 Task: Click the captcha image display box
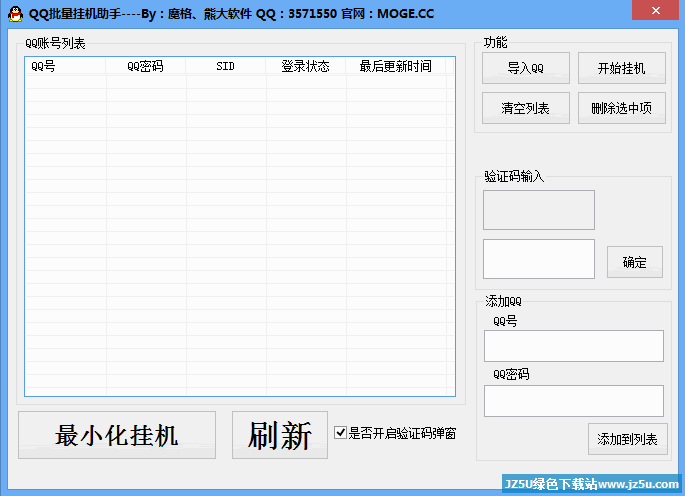click(x=539, y=210)
